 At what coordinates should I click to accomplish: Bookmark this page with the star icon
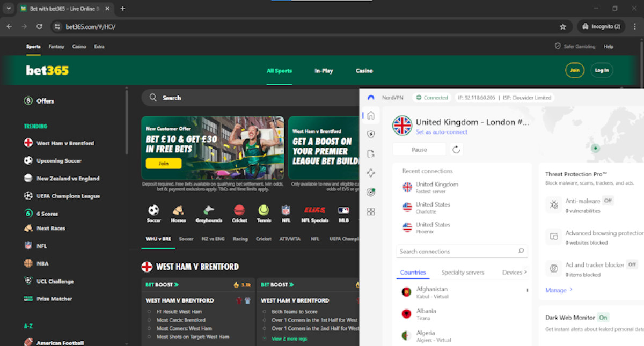[x=563, y=26]
